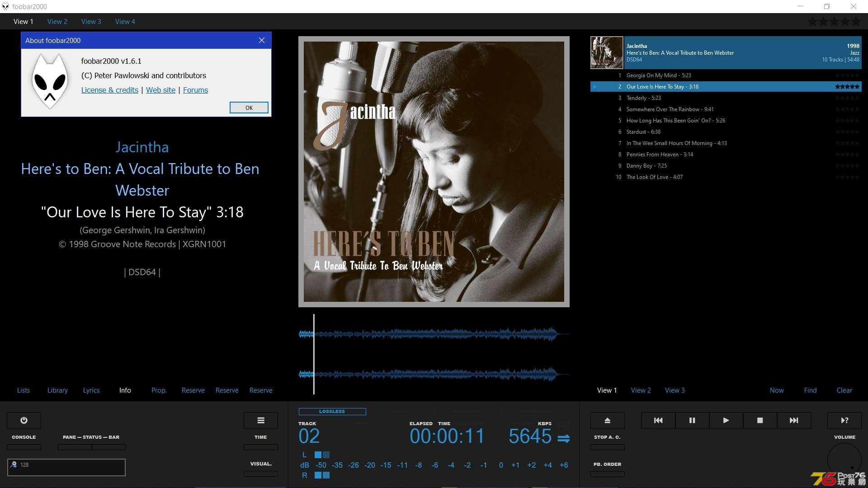Open the Lyrics panel tab
Screen dimensions: 868x488
pos(91,390)
